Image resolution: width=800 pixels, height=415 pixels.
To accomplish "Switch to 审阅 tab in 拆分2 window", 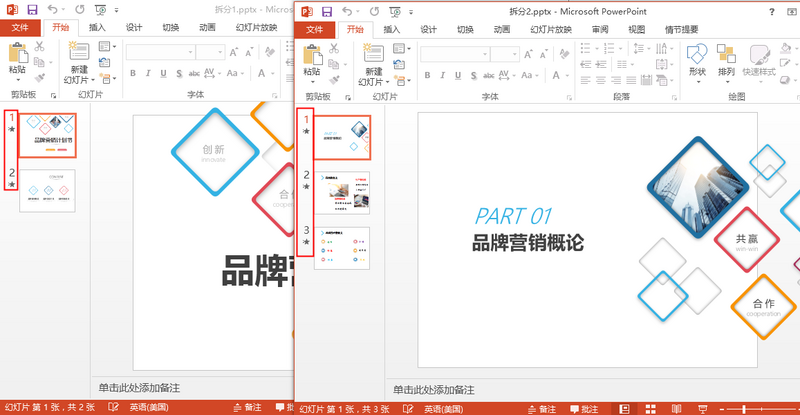I will point(600,30).
